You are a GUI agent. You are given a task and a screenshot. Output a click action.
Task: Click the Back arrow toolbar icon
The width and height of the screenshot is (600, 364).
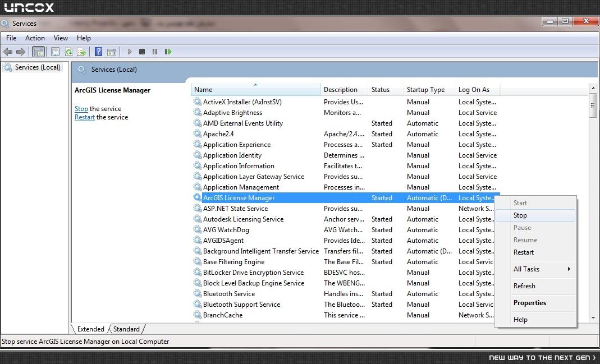pos(8,52)
